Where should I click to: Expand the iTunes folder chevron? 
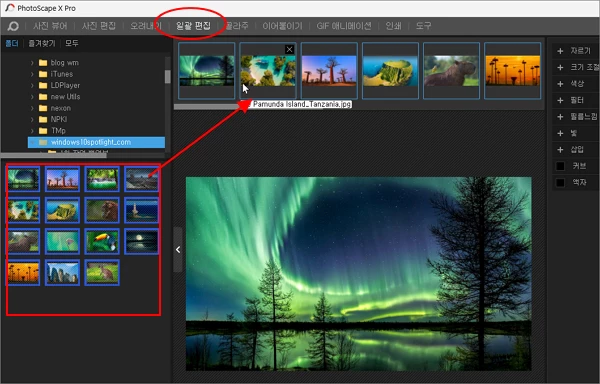pos(32,74)
